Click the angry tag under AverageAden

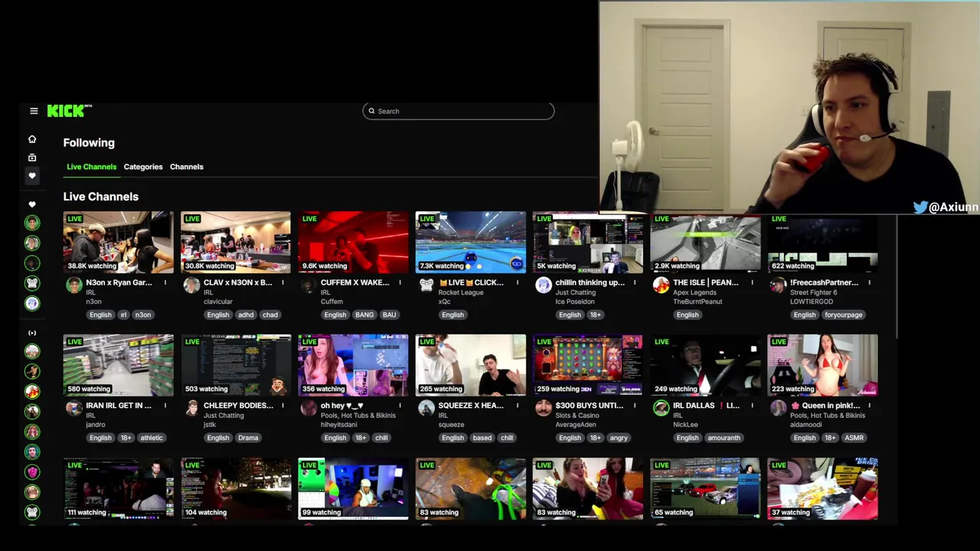pyautogui.click(x=619, y=438)
